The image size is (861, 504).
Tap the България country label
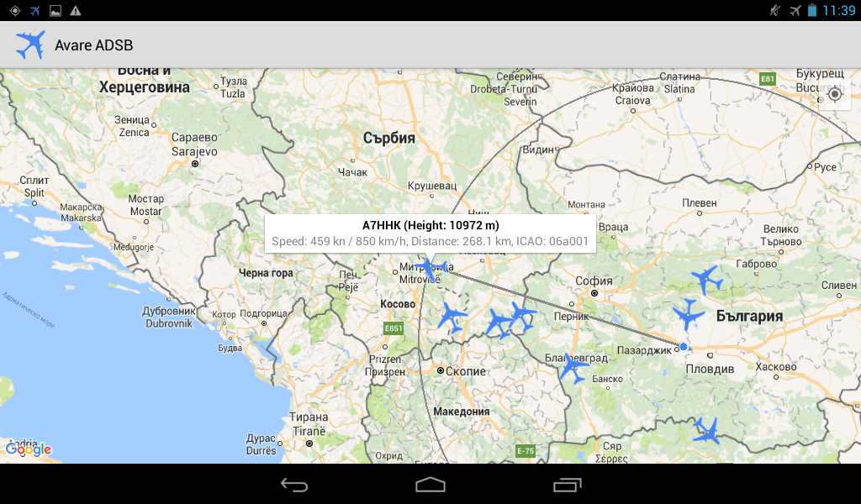[x=750, y=317]
